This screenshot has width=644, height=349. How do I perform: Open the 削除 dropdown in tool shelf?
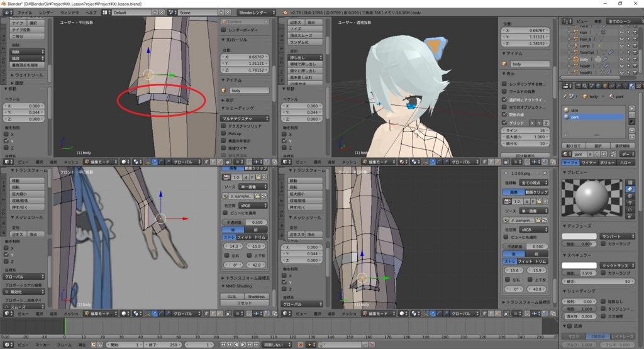point(27,52)
